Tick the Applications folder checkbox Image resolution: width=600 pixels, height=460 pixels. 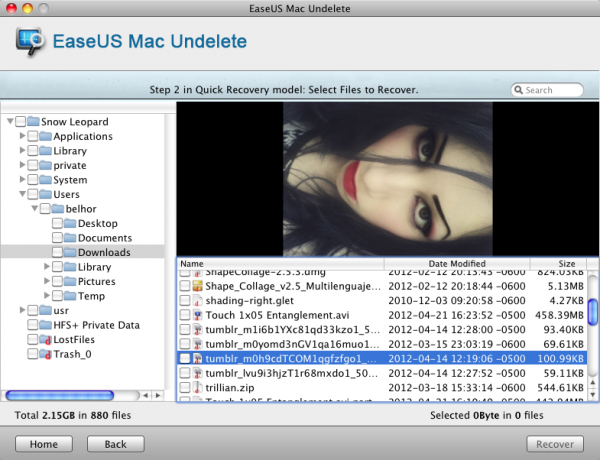click(33, 136)
